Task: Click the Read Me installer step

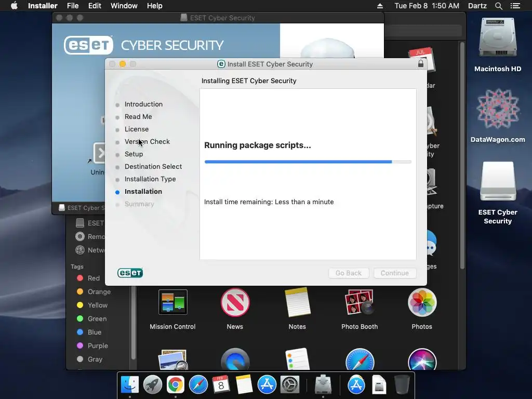Action: coord(138,117)
